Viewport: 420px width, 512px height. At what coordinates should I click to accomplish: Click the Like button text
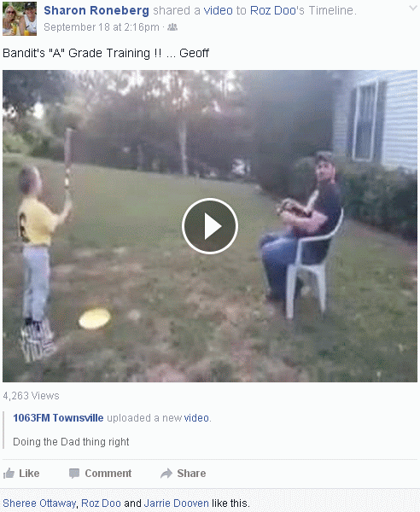29,473
